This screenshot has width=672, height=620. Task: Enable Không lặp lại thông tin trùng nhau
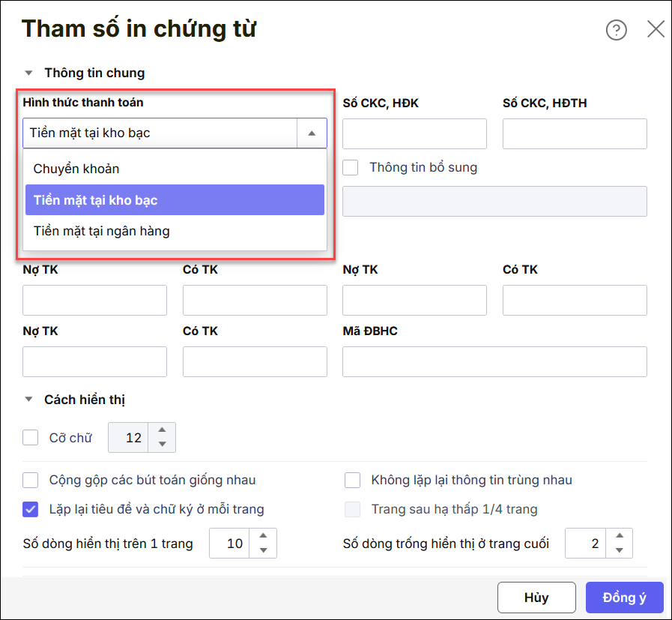352,481
